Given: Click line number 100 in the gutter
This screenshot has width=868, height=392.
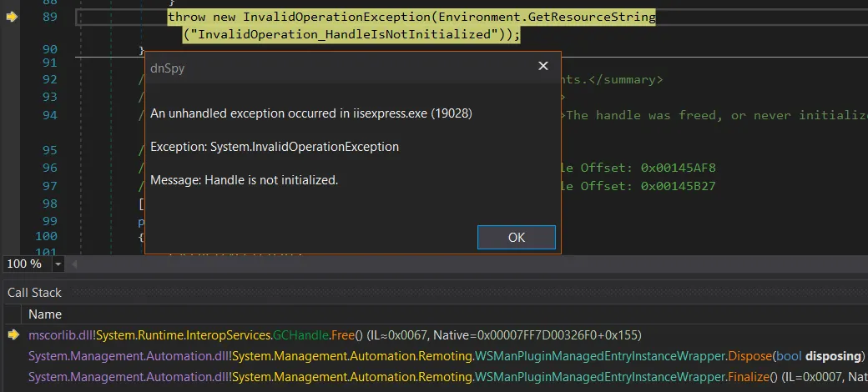Looking at the screenshot, I should click(46, 237).
